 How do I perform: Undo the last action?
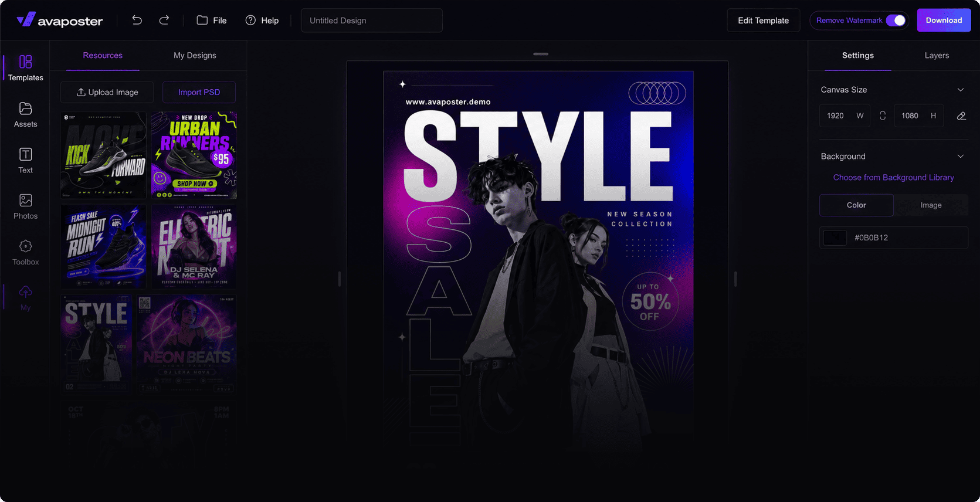(x=137, y=21)
